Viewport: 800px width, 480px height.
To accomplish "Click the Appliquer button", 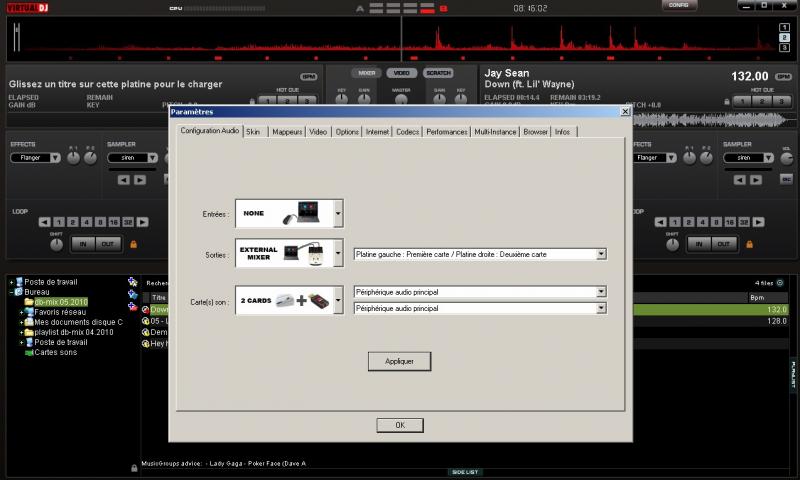I will [x=399, y=361].
